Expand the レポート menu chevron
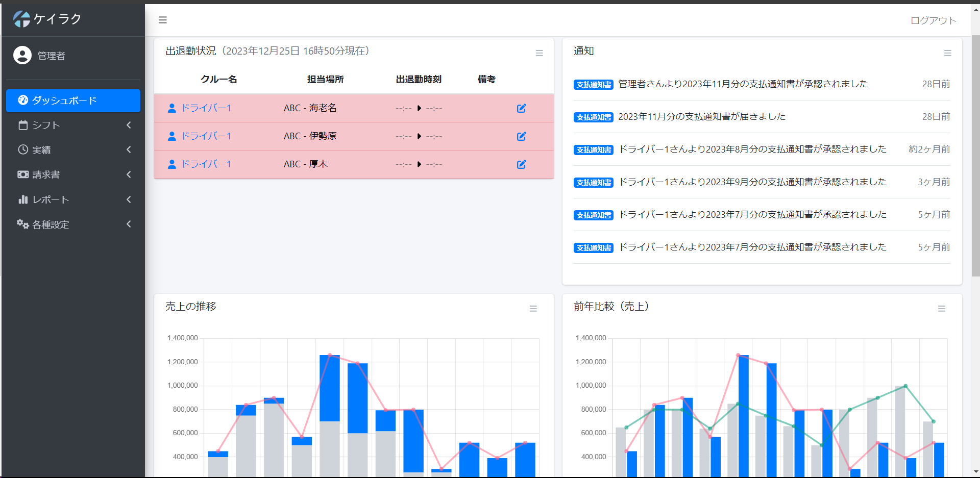 (x=129, y=199)
